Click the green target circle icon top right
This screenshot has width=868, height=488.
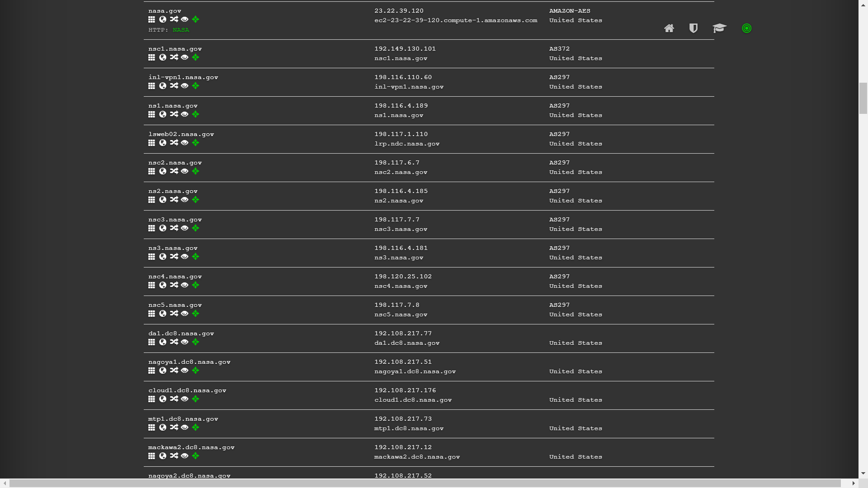746,28
